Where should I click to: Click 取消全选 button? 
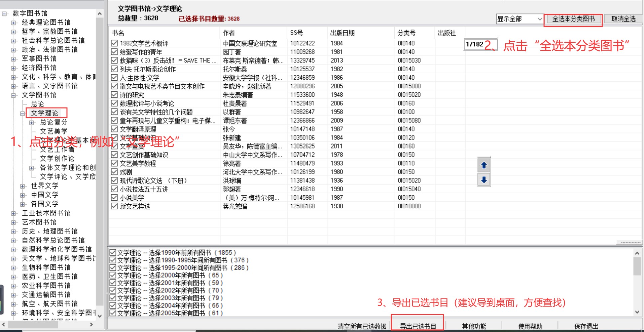click(623, 19)
